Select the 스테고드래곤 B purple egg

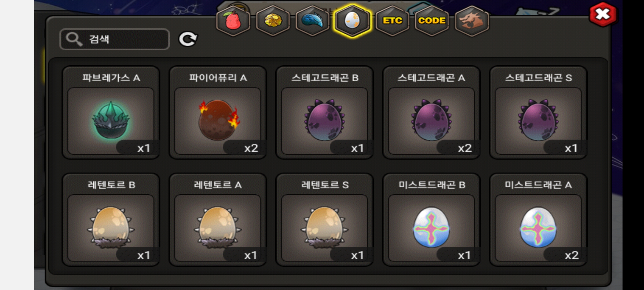[324, 113]
